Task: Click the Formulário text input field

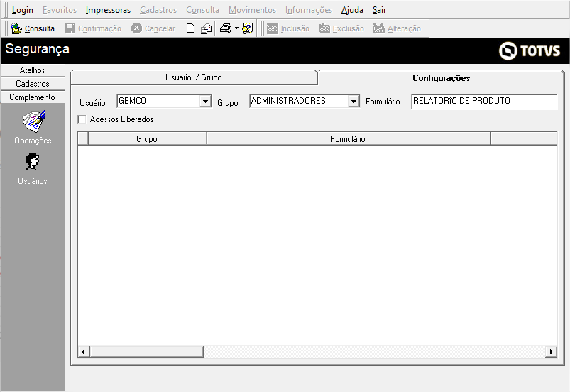Action: pos(484,101)
